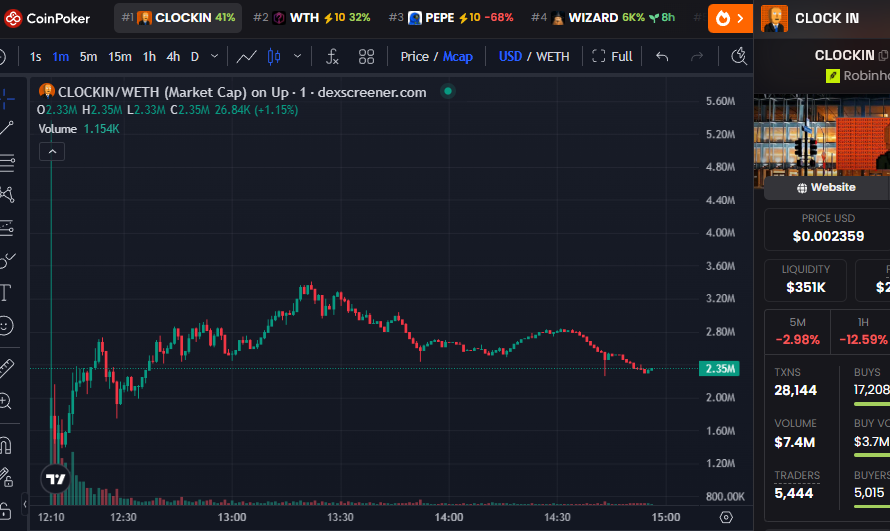Open the chart time zone and settings gear

(726, 517)
